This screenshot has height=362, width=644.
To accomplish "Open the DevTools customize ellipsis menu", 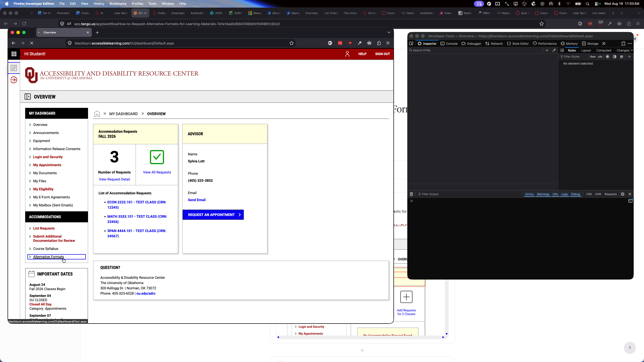I will click(x=630, y=44).
